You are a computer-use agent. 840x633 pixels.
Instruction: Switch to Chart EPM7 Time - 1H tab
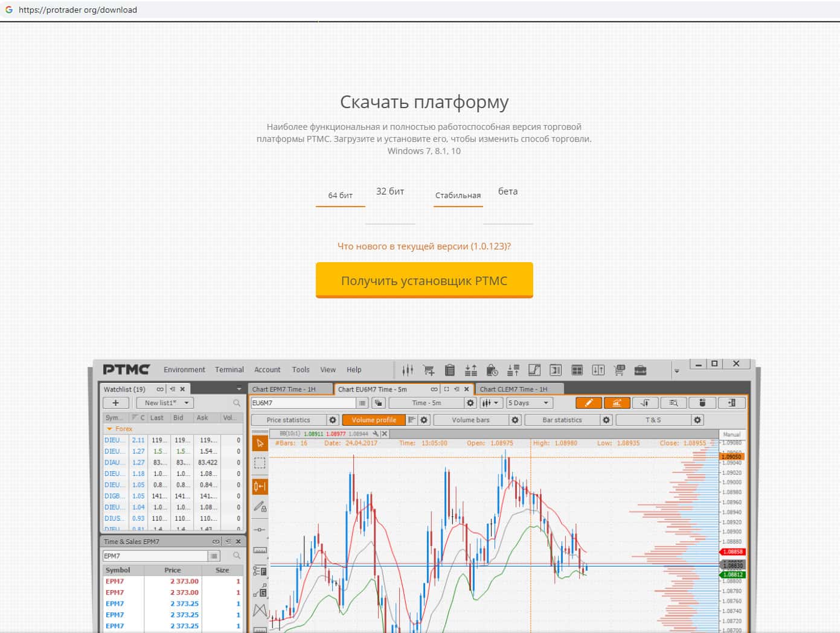(290, 390)
